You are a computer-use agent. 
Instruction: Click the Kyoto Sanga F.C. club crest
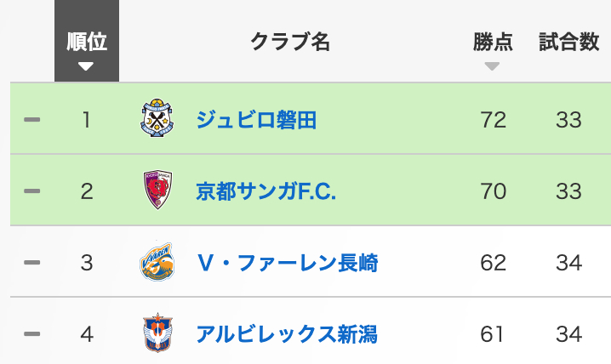pyautogui.click(x=156, y=191)
